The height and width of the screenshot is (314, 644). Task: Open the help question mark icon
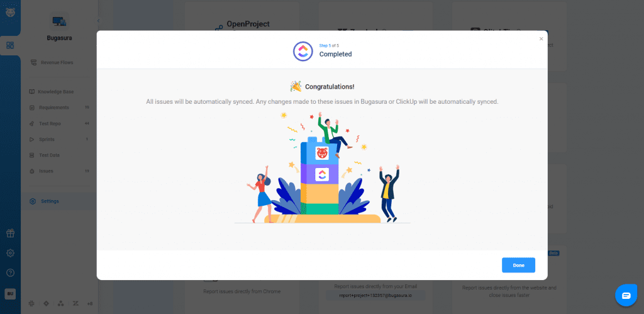10,273
